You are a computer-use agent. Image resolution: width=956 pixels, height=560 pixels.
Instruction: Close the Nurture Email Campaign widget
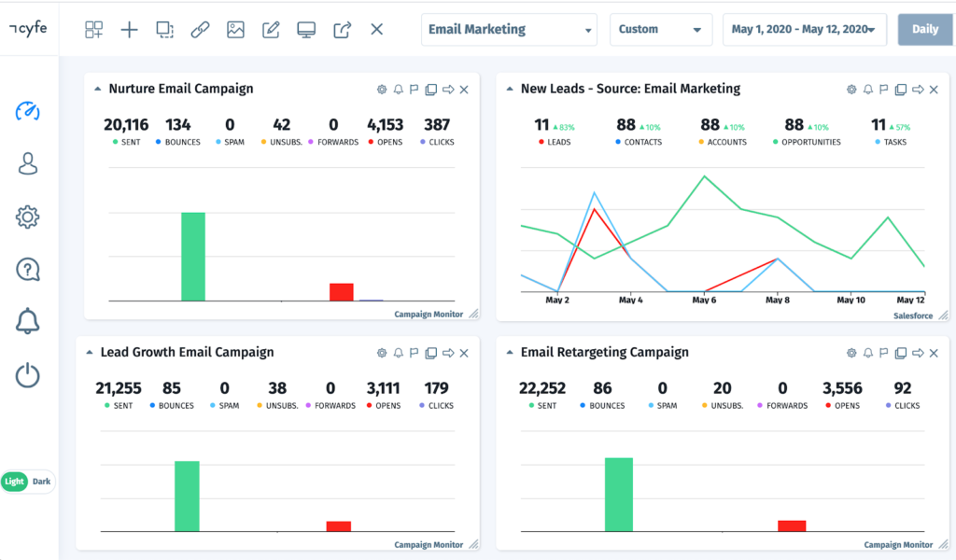464,90
